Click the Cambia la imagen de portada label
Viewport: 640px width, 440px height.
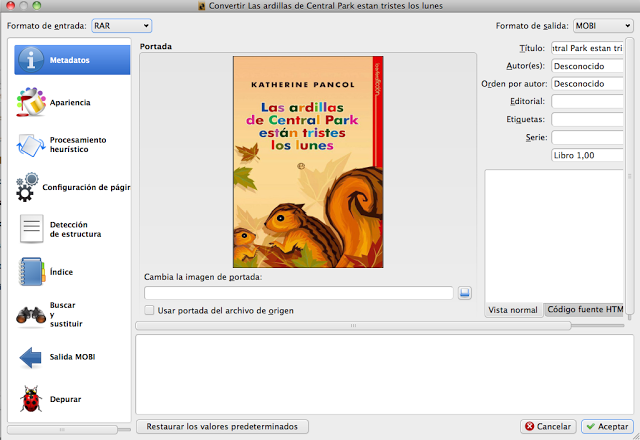[x=203, y=277]
